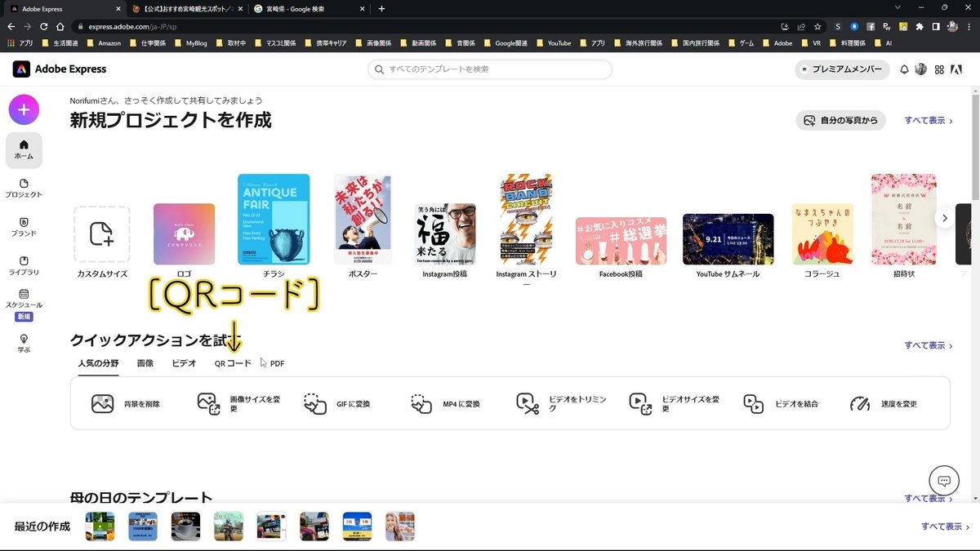
Task: Click the browser home button
Action: (60, 26)
